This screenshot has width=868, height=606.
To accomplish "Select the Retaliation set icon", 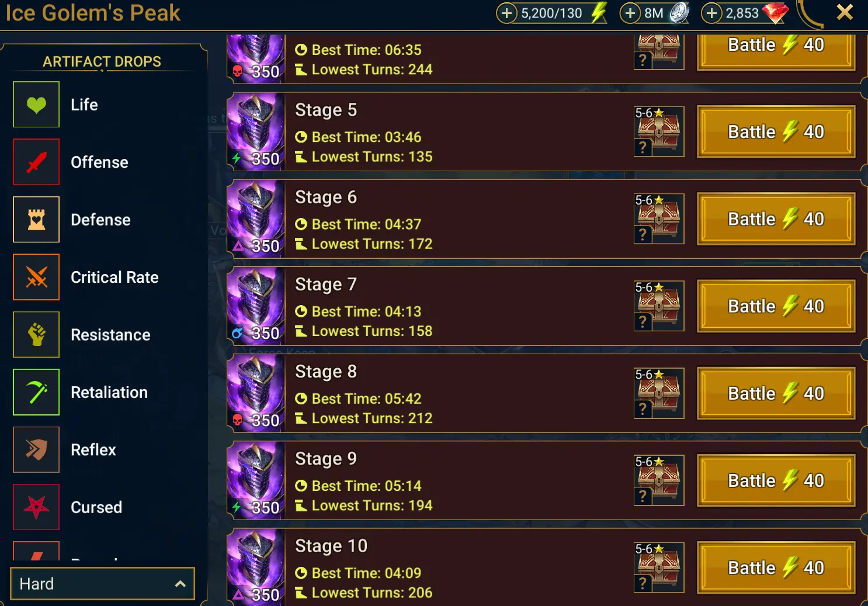I will pyautogui.click(x=36, y=392).
